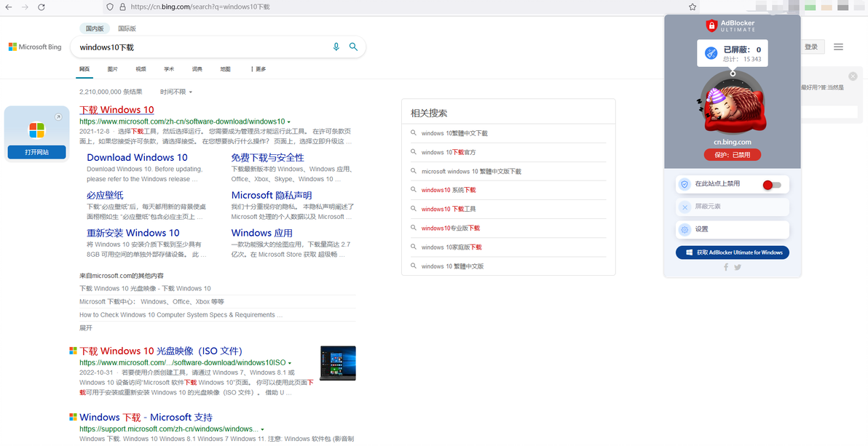This screenshot has height=446, width=868.
Task: Click the Twitter icon in AdBlocker popup
Action: pos(738,267)
